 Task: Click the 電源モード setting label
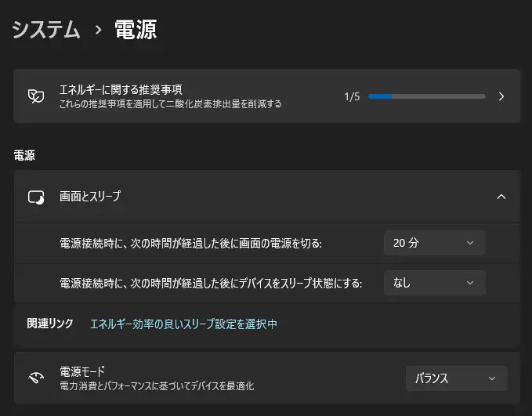pos(82,371)
